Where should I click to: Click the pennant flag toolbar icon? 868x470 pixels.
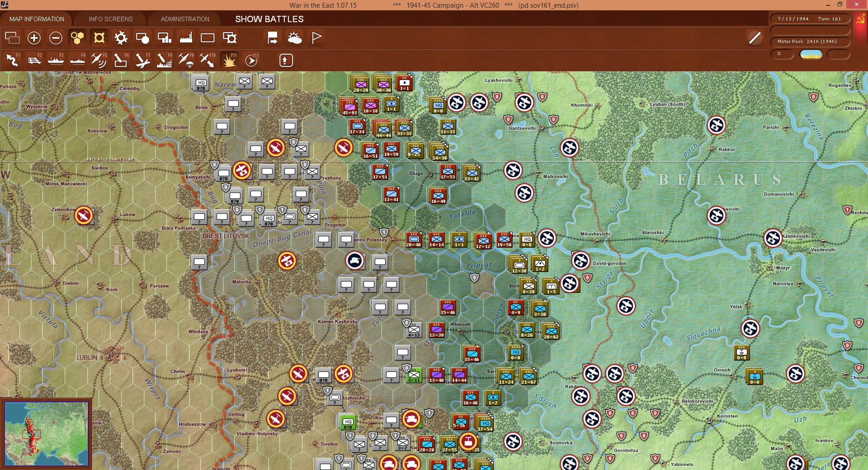[316, 38]
